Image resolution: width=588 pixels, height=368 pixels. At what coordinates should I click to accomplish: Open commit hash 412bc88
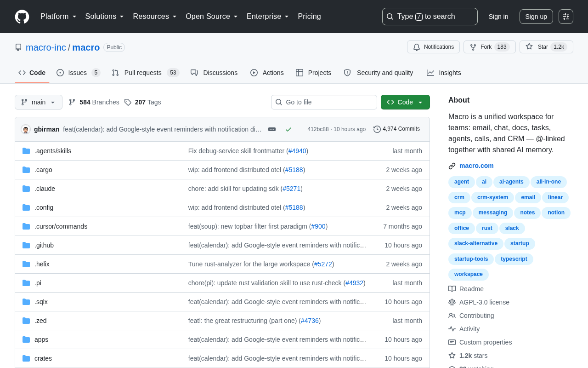(318, 129)
